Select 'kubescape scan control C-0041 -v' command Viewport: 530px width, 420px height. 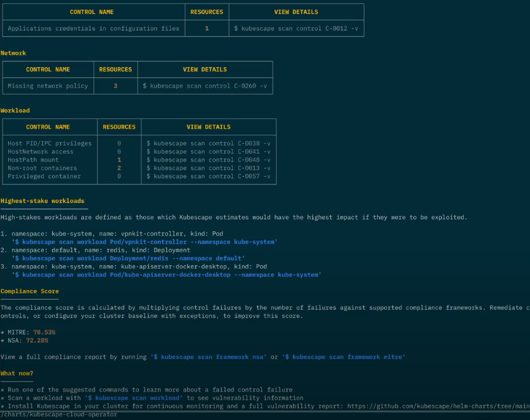[x=208, y=151]
